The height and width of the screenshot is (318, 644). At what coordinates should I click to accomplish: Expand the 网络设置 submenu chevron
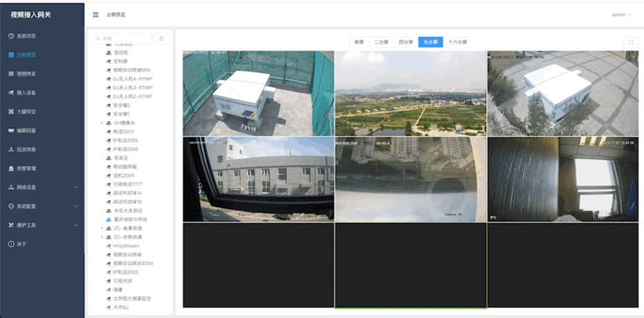tap(75, 187)
